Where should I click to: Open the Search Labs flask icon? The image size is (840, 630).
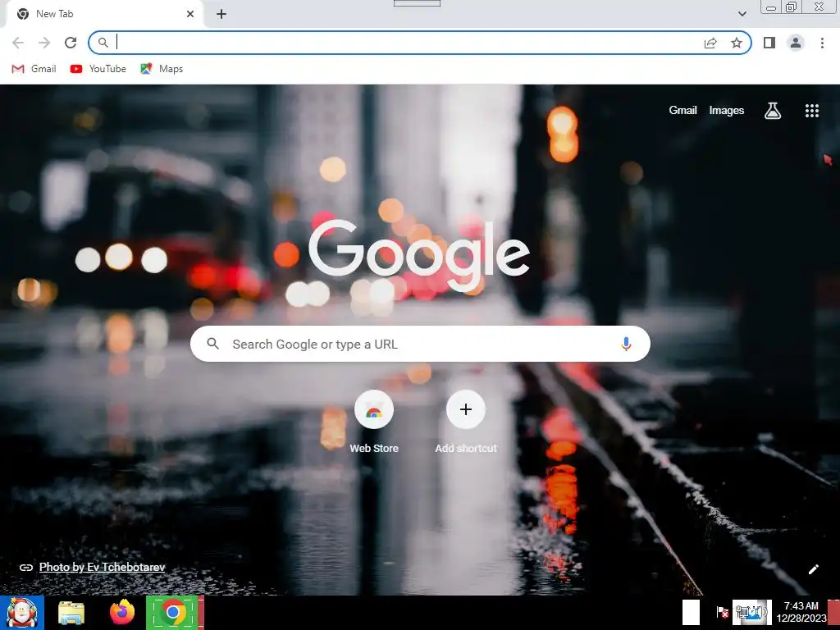[x=773, y=111]
